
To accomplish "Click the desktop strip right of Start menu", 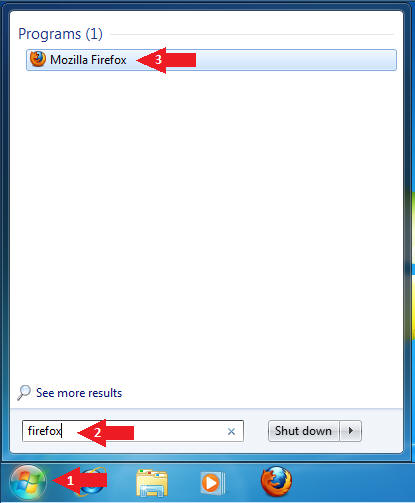I will pos(410,233).
